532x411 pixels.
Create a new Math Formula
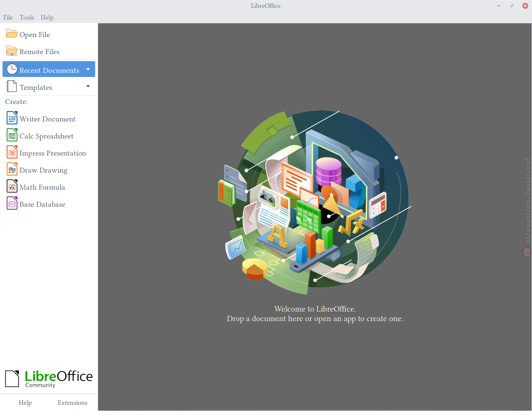pos(49,187)
